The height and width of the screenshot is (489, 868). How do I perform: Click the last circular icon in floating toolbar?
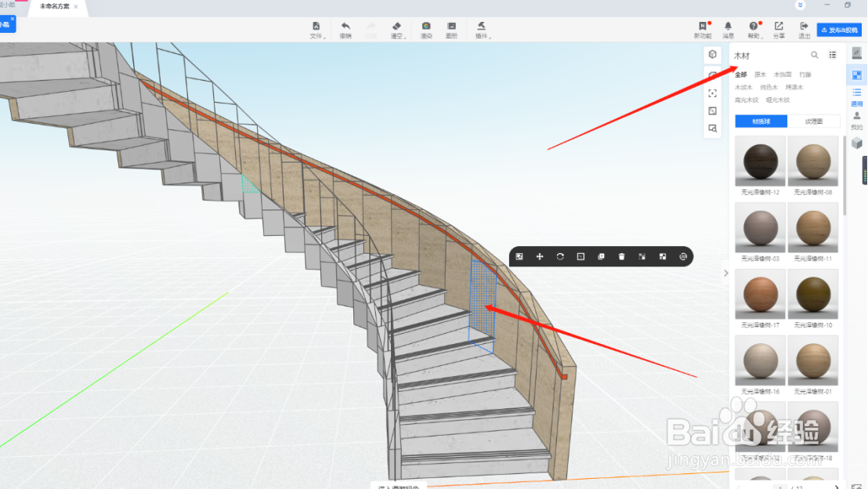(683, 256)
